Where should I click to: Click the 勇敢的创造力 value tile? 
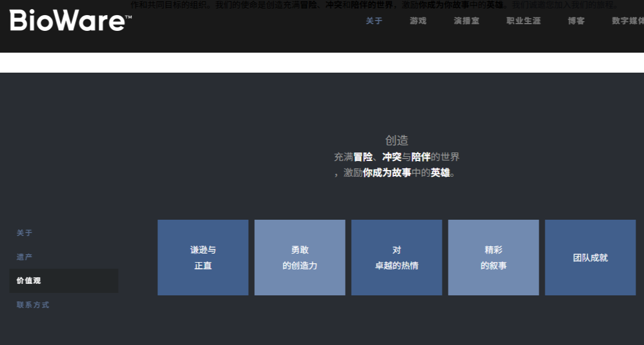(300, 257)
